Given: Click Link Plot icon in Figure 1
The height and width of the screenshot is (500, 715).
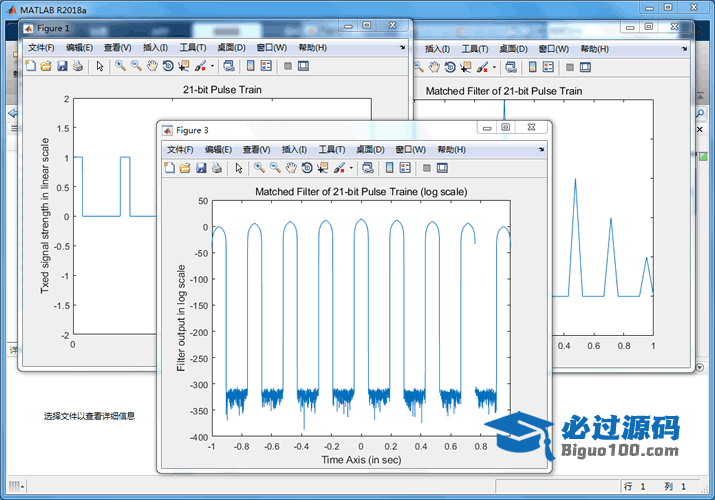Looking at the screenshot, I should 229,66.
